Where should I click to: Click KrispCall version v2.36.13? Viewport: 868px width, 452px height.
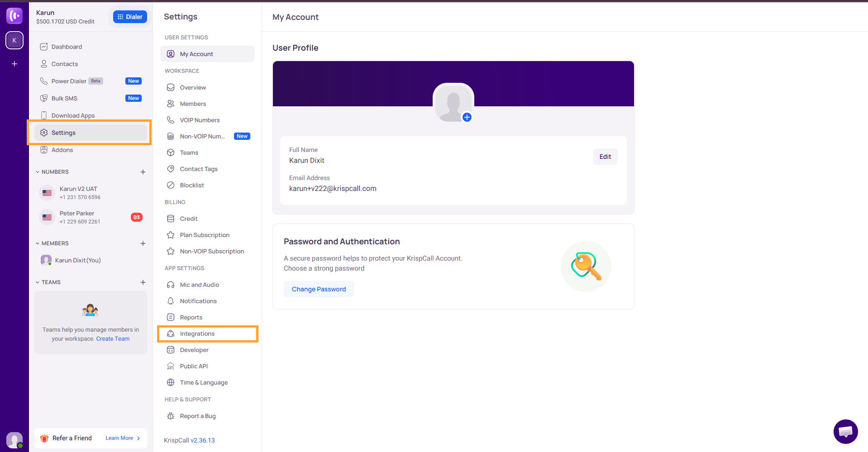pos(203,440)
